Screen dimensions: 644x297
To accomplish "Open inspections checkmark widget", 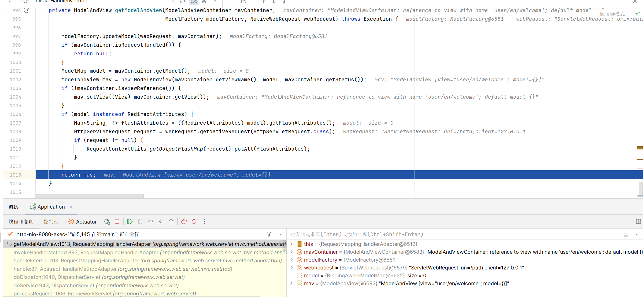I will pyautogui.click(x=637, y=14).
